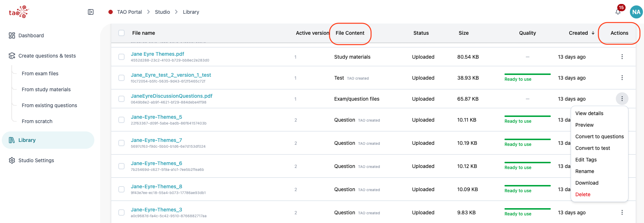Click the Created column sort arrow

[593, 33]
